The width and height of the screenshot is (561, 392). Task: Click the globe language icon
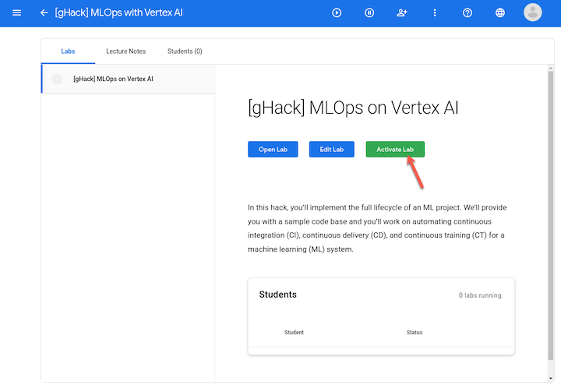click(500, 13)
